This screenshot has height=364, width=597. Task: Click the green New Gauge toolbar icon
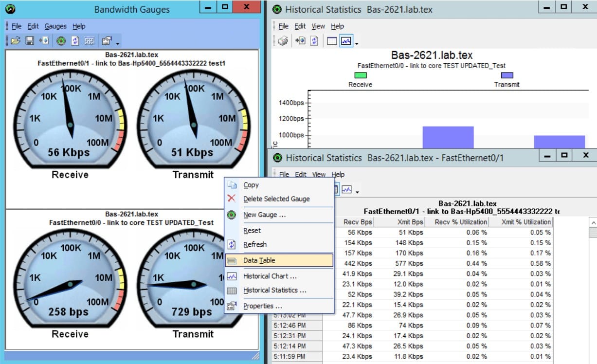(x=61, y=41)
